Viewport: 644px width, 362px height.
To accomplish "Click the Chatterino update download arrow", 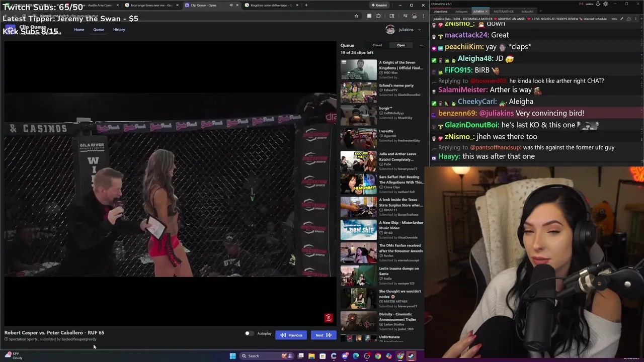I will 598,4.
